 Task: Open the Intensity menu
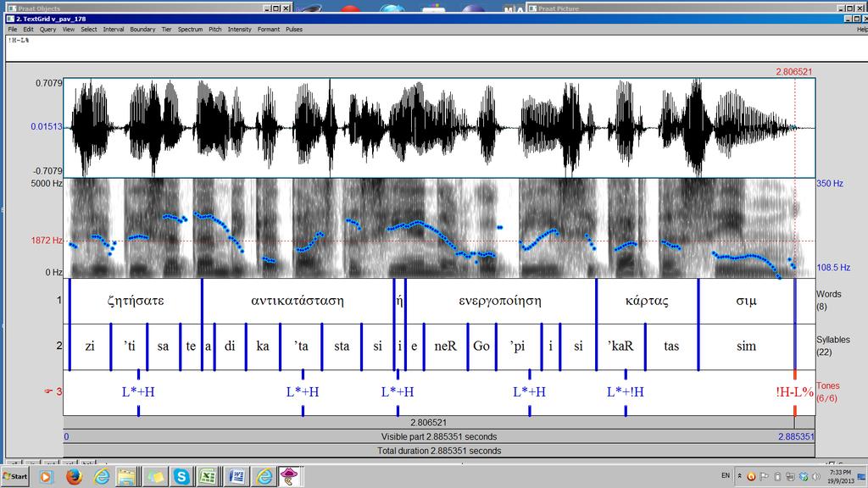(x=240, y=30)
